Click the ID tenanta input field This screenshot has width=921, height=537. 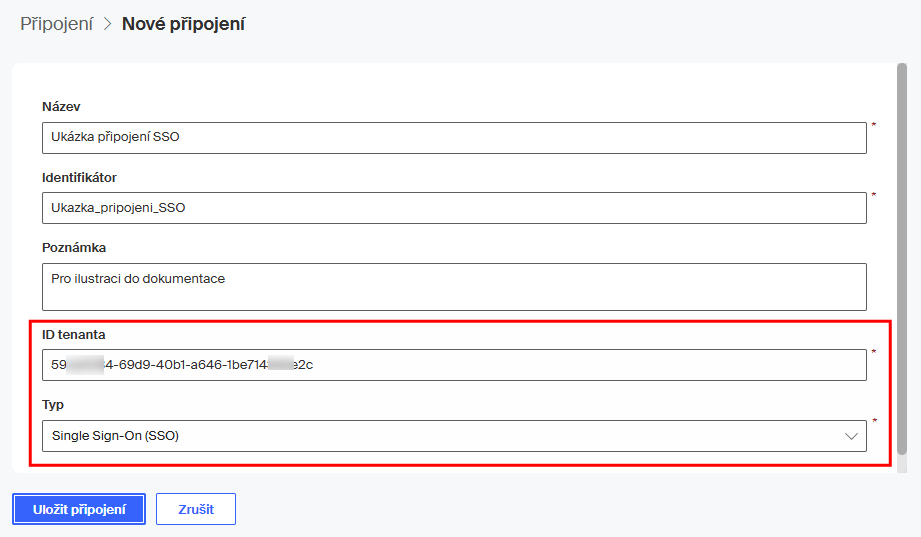[x=454, y=365]
